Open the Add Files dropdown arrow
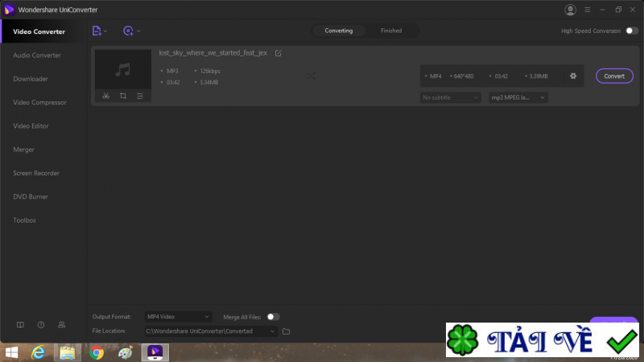This screenshot has width=644, height=362. [105, 31]
